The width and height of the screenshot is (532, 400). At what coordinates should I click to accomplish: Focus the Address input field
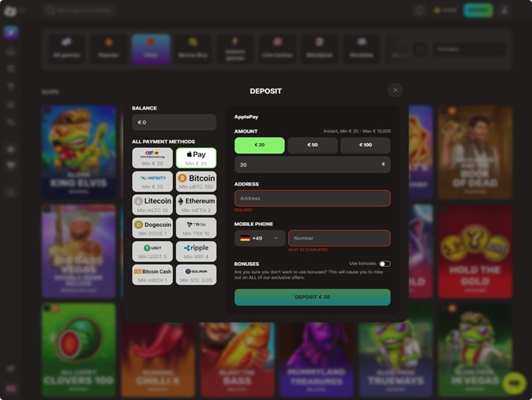312,198
